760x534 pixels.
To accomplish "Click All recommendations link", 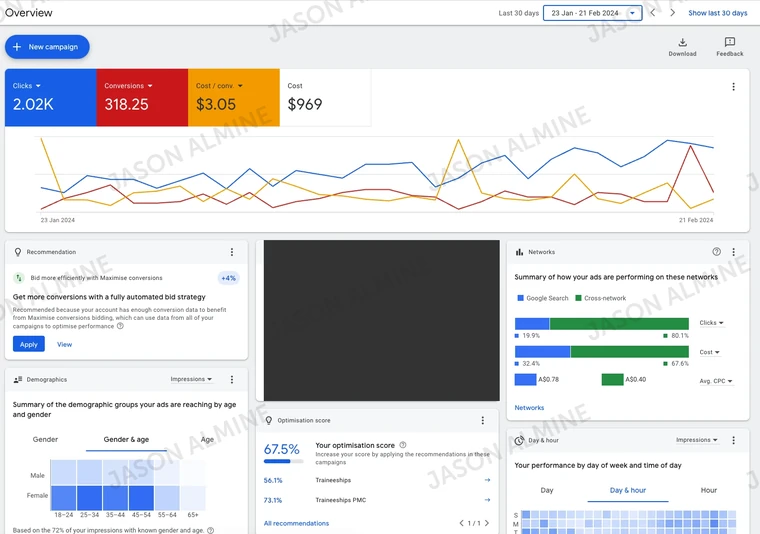I will [x=296, y=523].
